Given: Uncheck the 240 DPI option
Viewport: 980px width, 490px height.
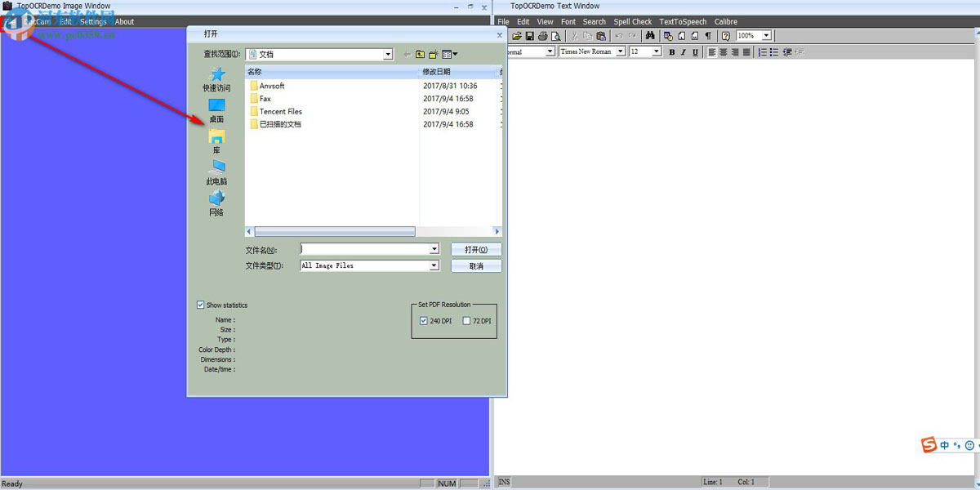Looking at the screenshot, I should tap(424, 321).
